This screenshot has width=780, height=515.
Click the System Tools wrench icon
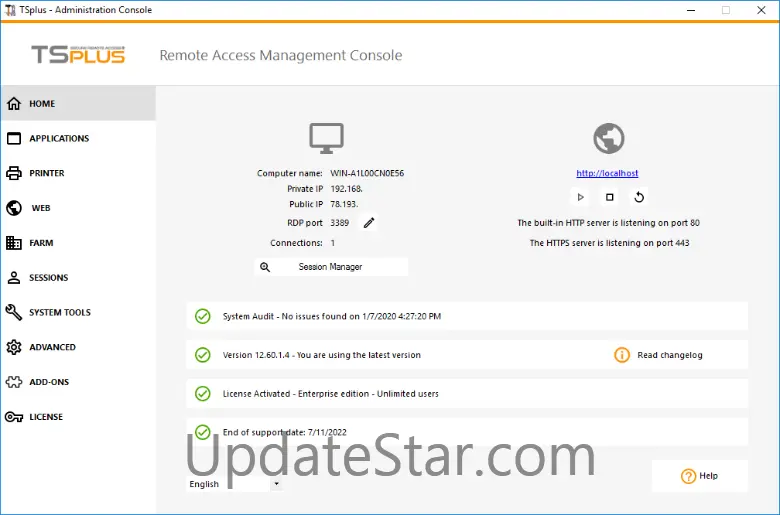point(14,312)
